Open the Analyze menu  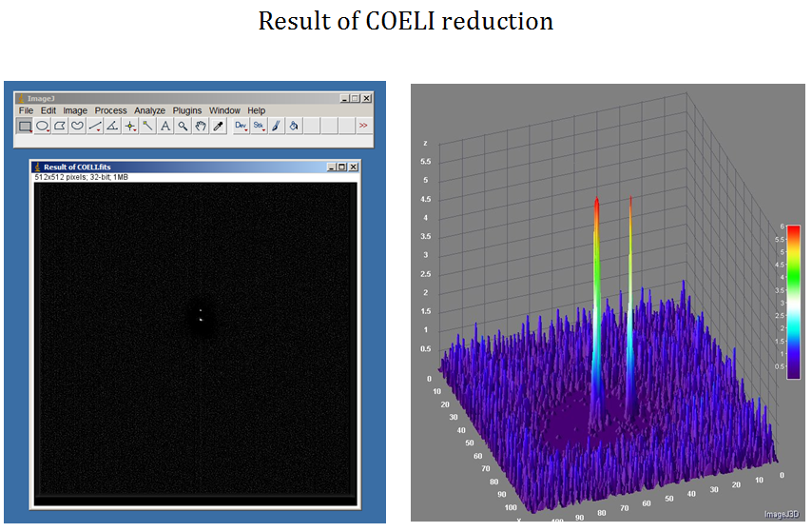[x=149, y=110]
